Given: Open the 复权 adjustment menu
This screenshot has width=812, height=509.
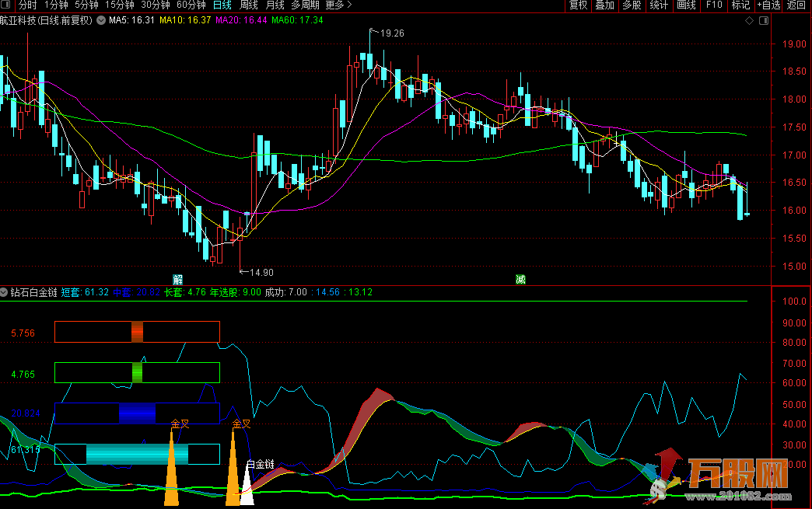Looking at the screenshot, I should click(x=578, y=5).
